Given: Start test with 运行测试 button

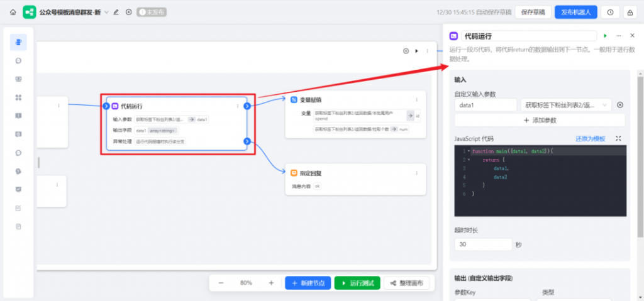Looking at the screenshot, I should (x=357, y=283).
